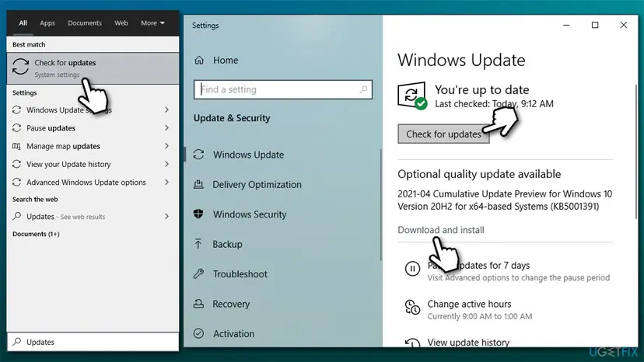Open the More filter dropdown
This screenshot has width=644, height=362.
[152, 23]
